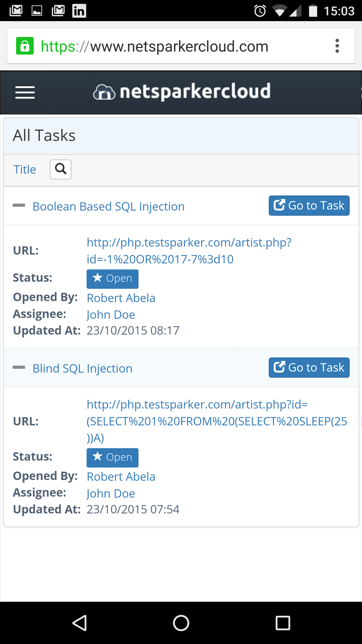This screenshot has height=644, width=362.
Task: Tap the browser address bar URL
Action: coord(155,47)
